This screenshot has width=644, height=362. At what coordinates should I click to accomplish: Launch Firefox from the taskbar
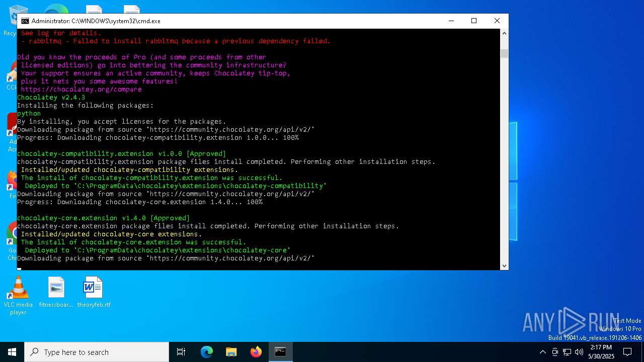pos(256,352)
